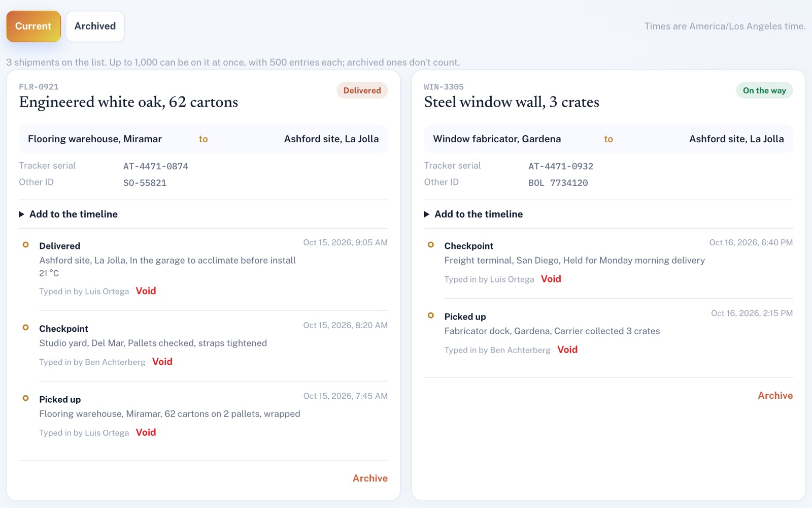Archive the Engineered white oak shipment

click(370, 478)
